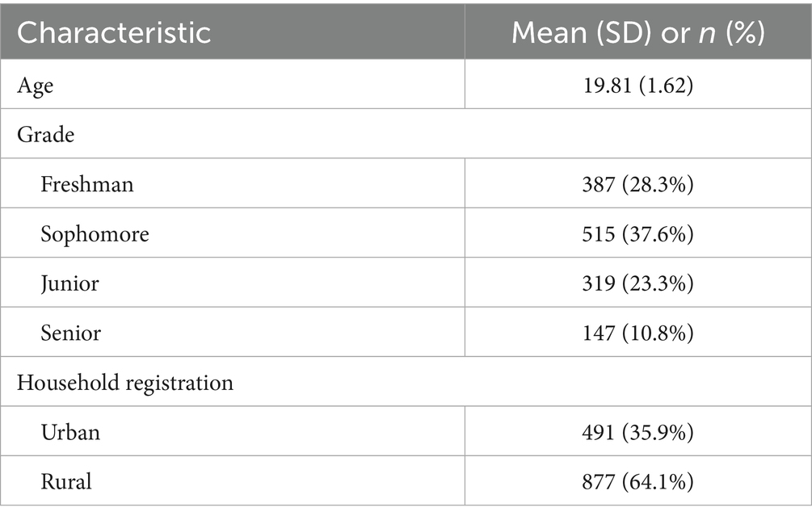Screen dimensions: 812x520
Task: Select the Junior value 319 (23.3%)
Action: click(637, 283)
